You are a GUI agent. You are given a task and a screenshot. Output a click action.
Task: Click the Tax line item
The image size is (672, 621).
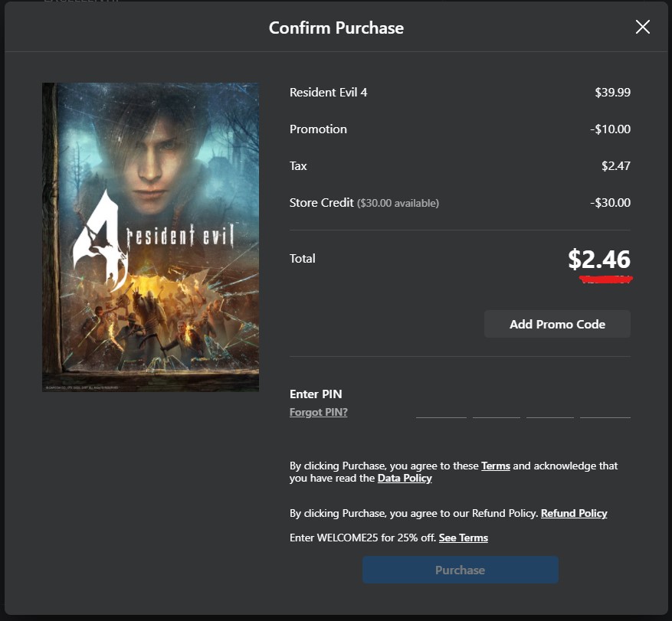(298, 165)
